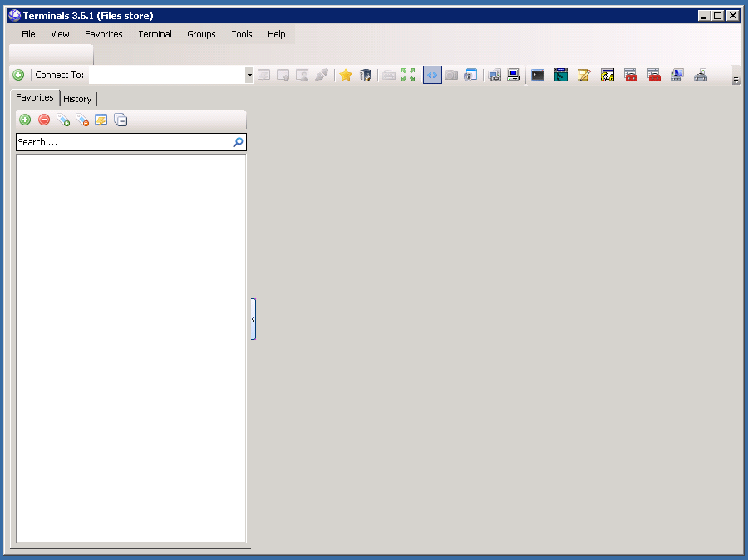Minimize the Terminals window
Screen dimensions: 748x560
click(x=704, y=16)
